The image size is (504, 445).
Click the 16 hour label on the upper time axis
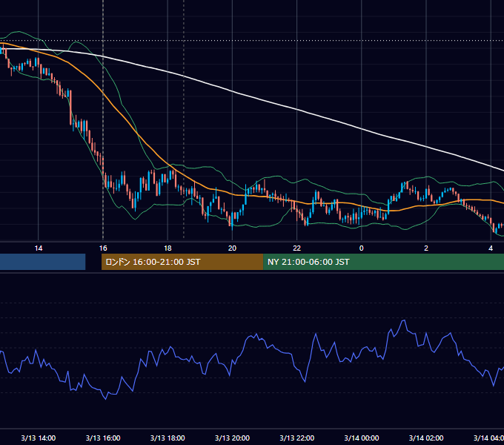(103, 248)
